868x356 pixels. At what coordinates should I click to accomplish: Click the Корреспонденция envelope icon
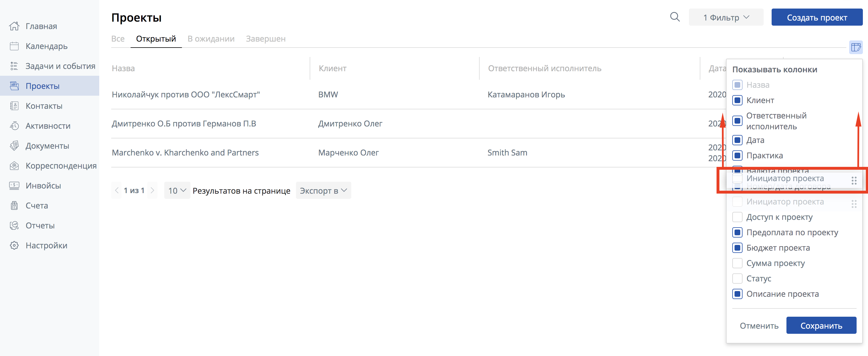(x=14, y=165)
